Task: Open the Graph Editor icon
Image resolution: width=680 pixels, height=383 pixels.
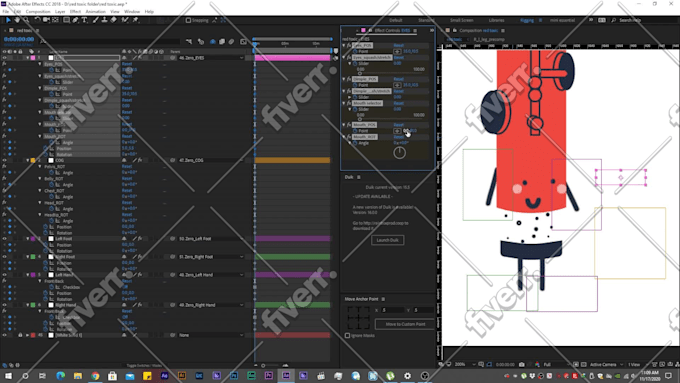Action: tap(243, 42)
